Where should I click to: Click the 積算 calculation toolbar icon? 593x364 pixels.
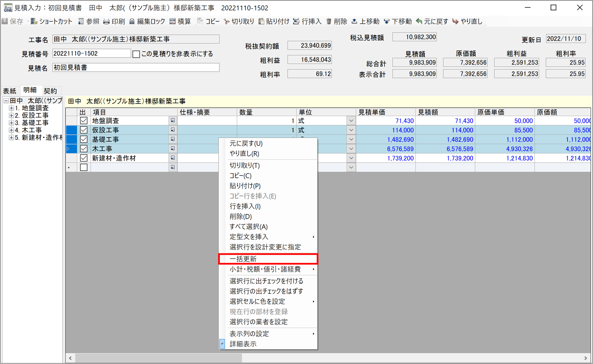click(172, 21)
